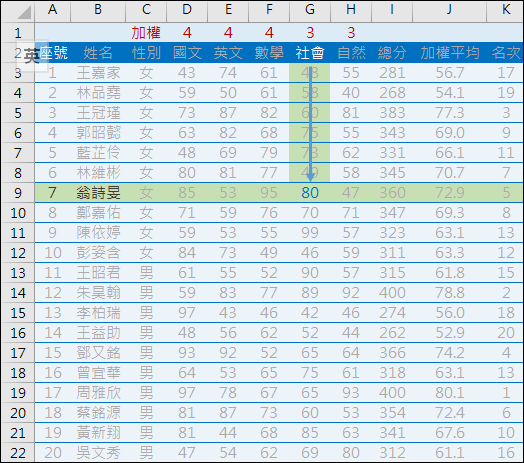Click the 社會 score 80 for 翁詩旻
The image size is (524, 463).
[310, 193]
